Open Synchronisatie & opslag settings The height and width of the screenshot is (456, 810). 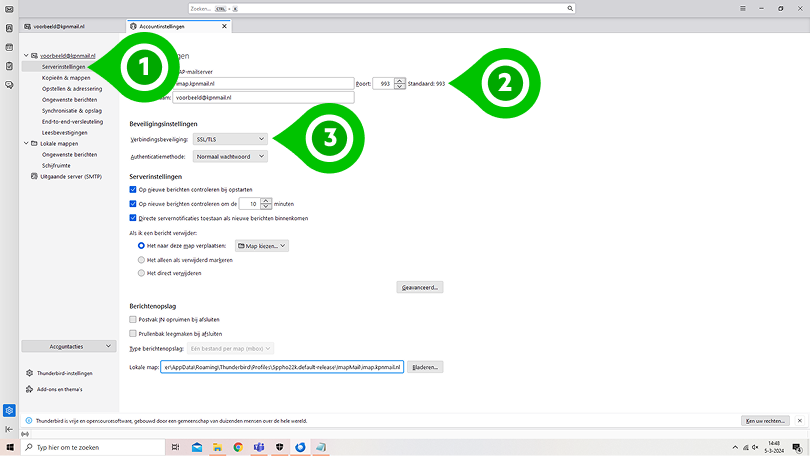pyautogui.click(x=72, y=111)
